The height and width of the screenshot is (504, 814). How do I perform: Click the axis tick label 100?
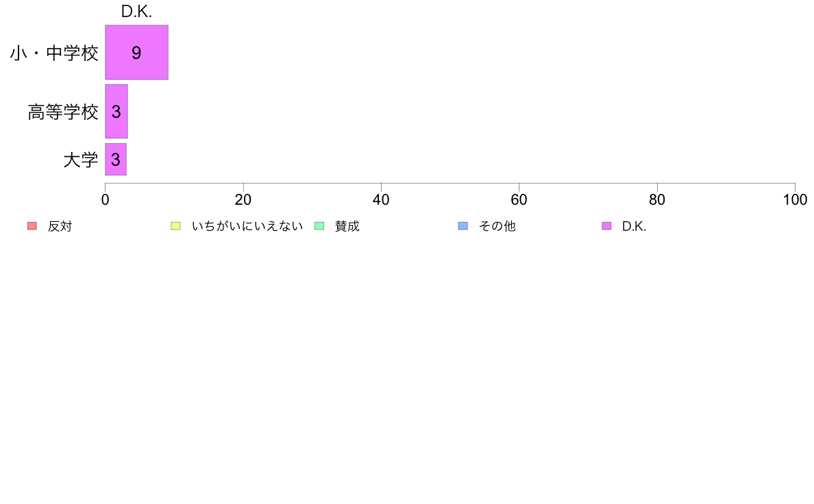(795, 200)
